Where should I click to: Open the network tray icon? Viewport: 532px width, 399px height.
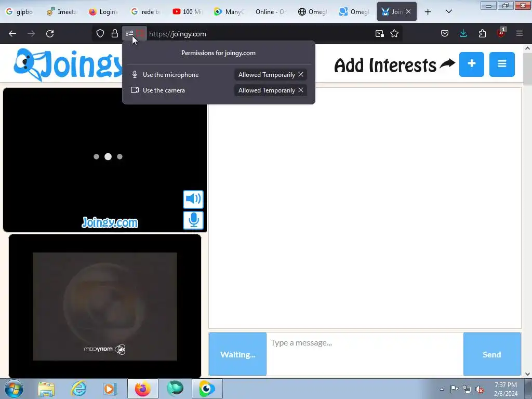click(467, 389)
